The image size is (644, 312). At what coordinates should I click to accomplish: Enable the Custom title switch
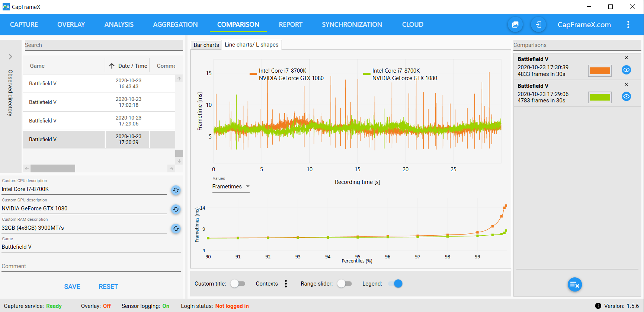pos(238,284)
